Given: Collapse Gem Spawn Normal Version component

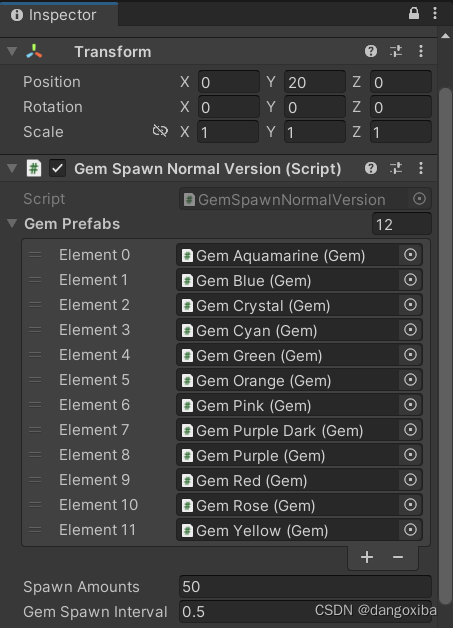Looking at the screenshot, I should tap(12, 168).
